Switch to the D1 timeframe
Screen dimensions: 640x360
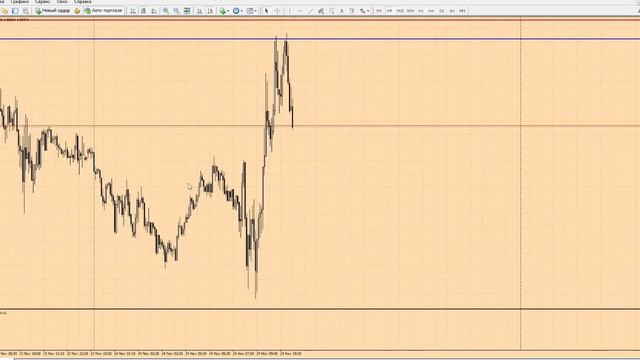442,11
